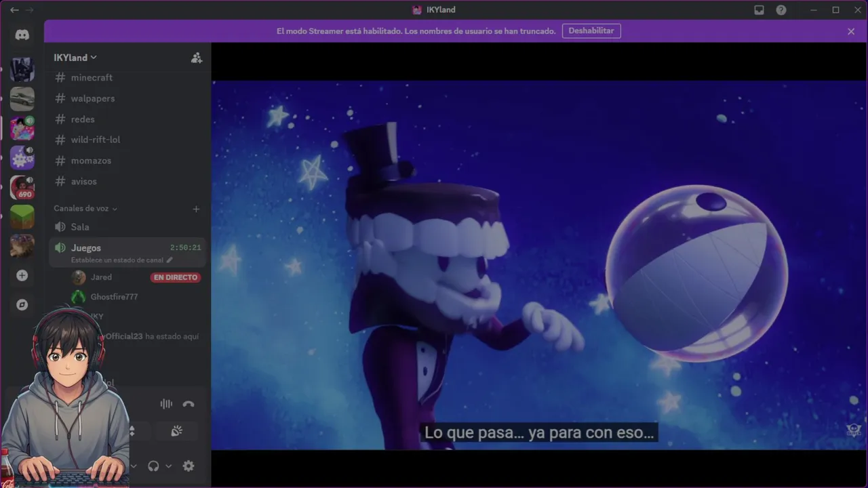The width and height of the screenshot is (868, 488).
Task: Open the inbox icon in title bar
Action: click(x=759, y=10)
